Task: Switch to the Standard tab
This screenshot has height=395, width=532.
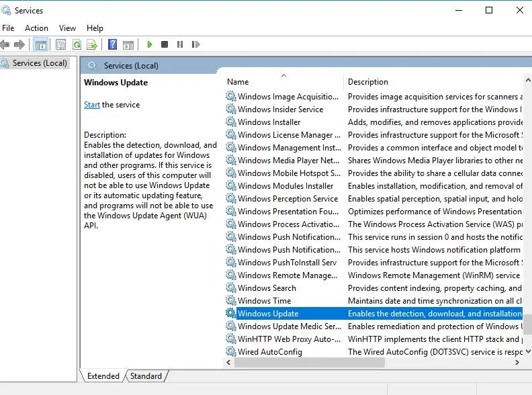Action: pyautogui.click(x=146, y=376)
